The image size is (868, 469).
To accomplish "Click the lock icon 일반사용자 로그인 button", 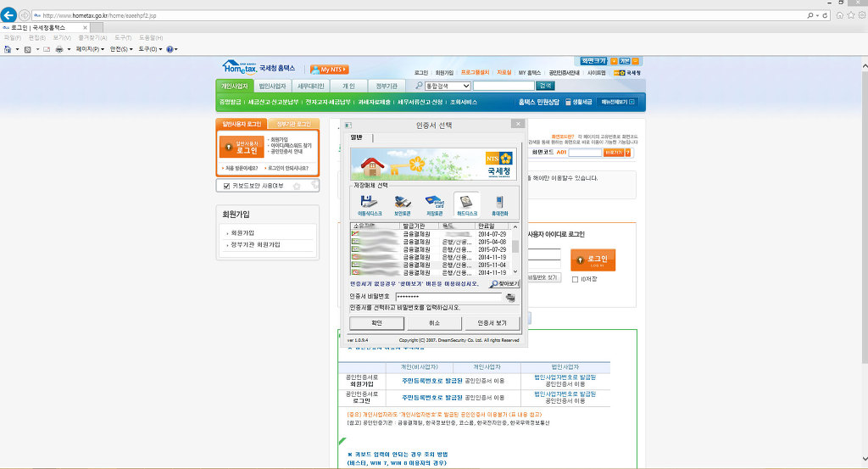I will click(x=242, y=147).
